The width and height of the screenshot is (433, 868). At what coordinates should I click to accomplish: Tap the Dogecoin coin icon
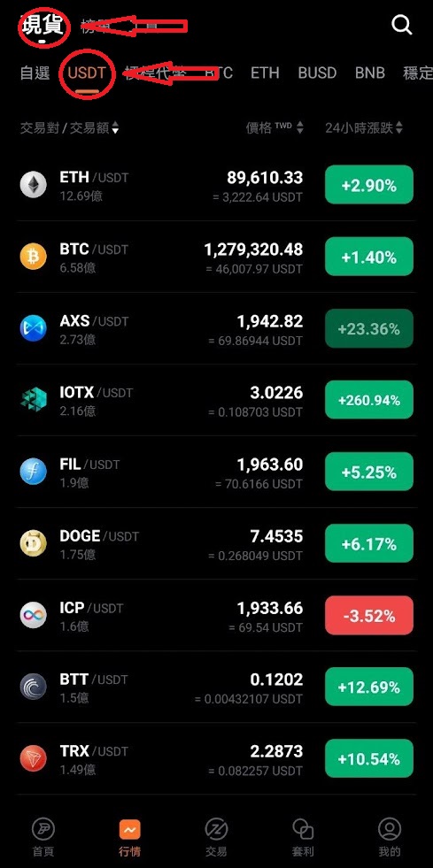[x=34, y=543]
